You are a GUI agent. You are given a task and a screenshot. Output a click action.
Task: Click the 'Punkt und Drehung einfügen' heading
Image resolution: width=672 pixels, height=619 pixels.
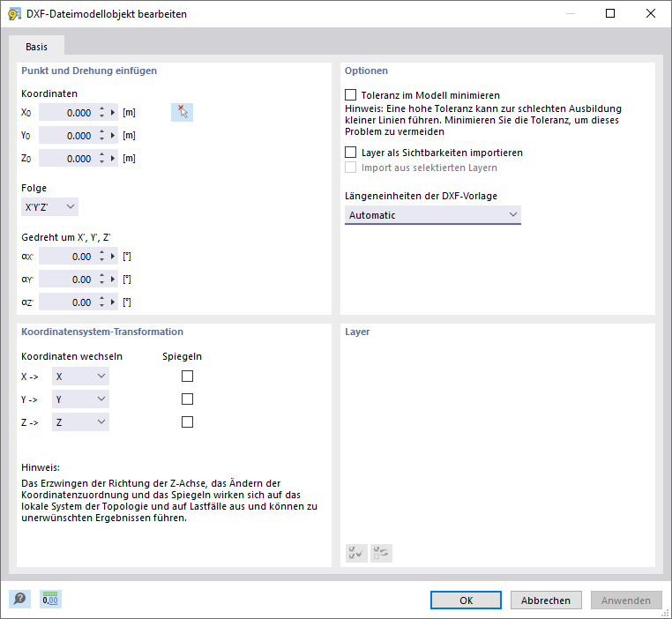click(89, 71)
